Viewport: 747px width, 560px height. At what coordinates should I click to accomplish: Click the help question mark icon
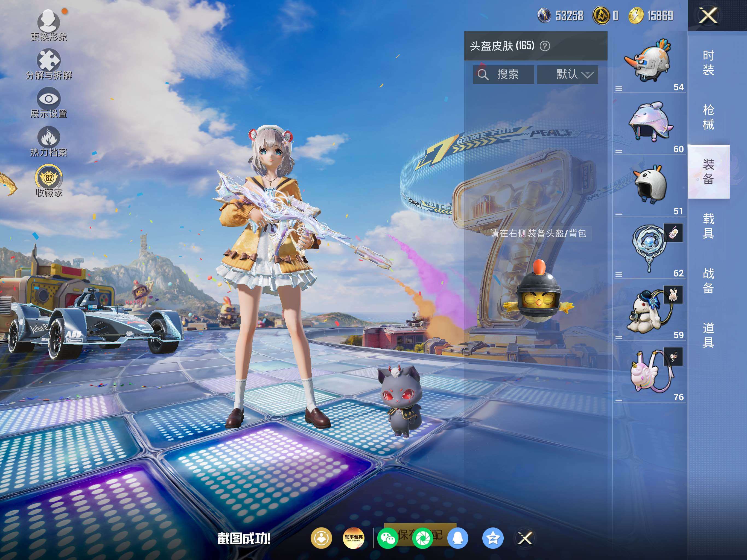544,46
